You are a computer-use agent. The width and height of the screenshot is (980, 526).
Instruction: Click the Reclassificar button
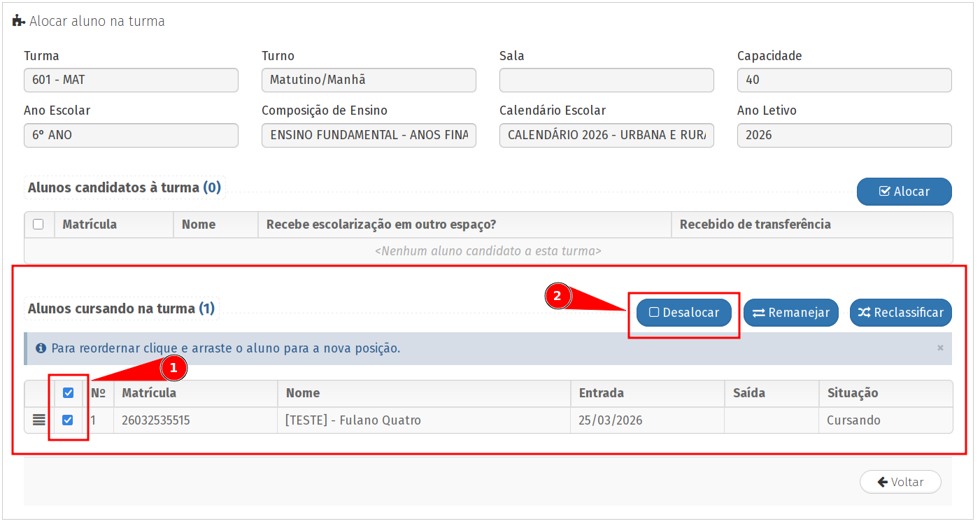click(x=900, y=313)
